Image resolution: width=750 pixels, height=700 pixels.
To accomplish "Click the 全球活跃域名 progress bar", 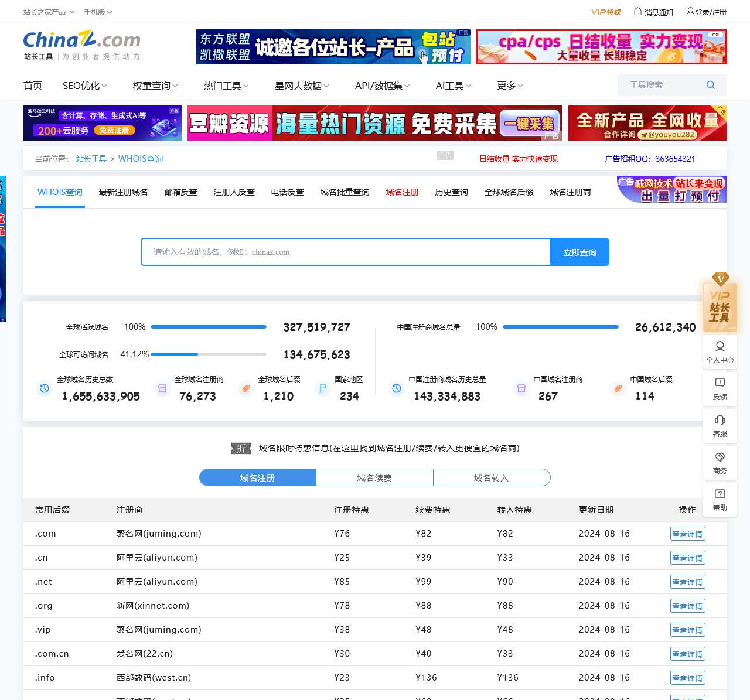I will [208, 327].
